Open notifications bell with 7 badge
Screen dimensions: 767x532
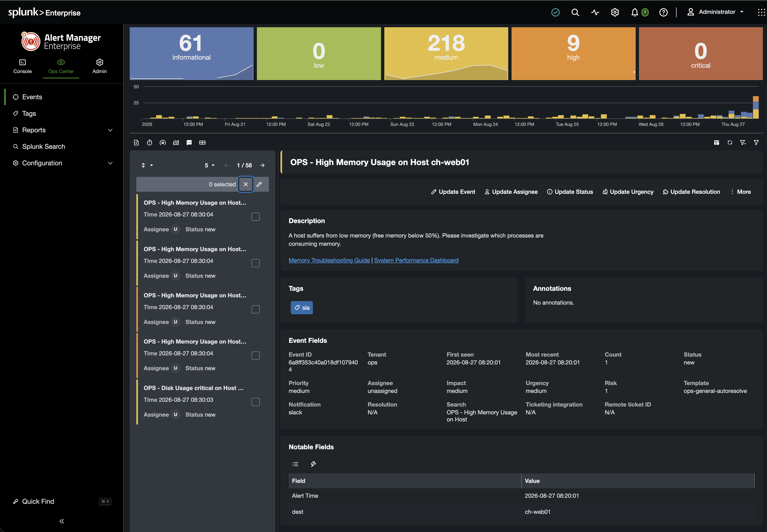point(639,12)
